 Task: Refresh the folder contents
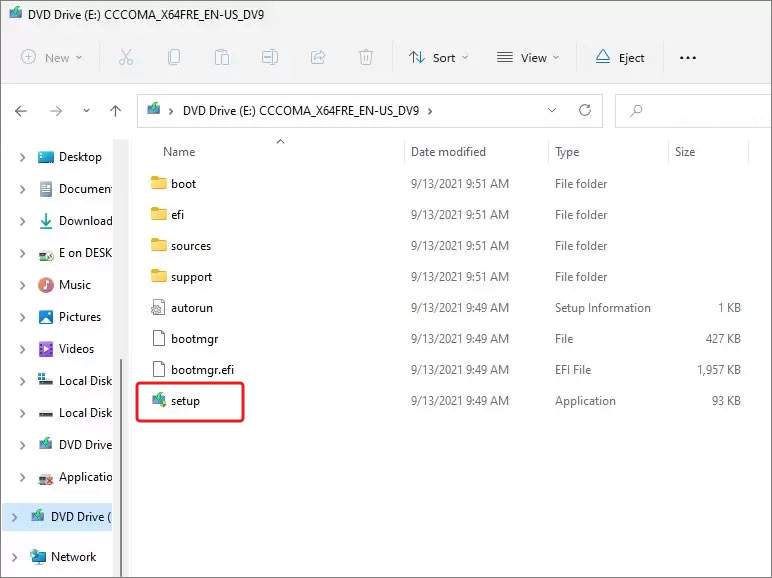pyautogui.click(x=585, y=110)
